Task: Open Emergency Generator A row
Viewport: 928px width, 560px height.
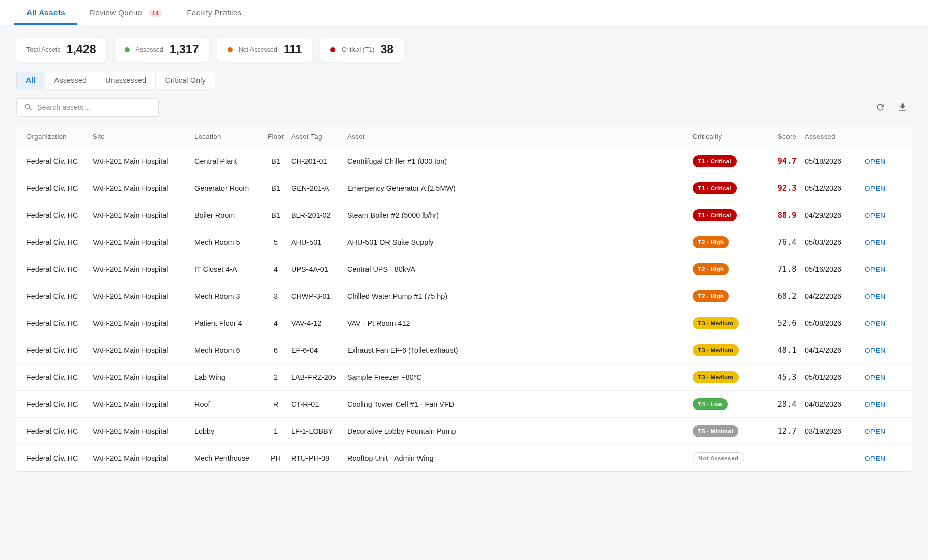Action: (x=875, y=188)
